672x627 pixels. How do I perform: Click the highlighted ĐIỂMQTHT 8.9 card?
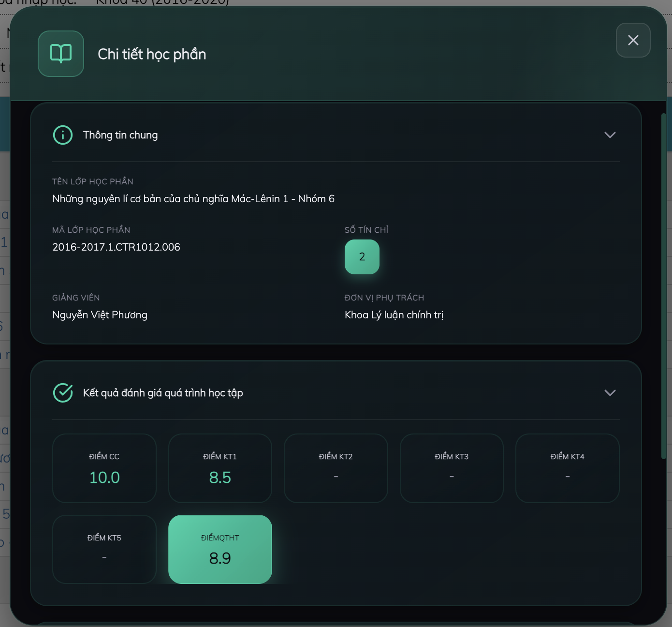point(220,549)
